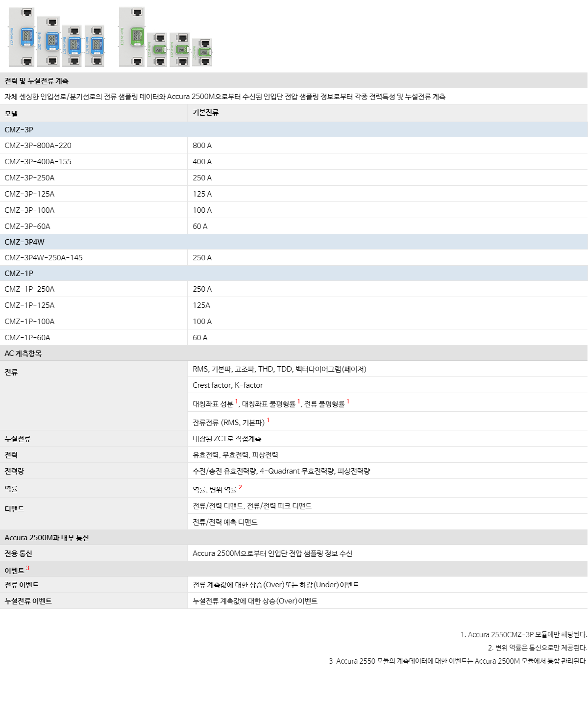Screen dimensions: 588x701
Task: Click the '이벤트' section heading
Action: (14, 570)
